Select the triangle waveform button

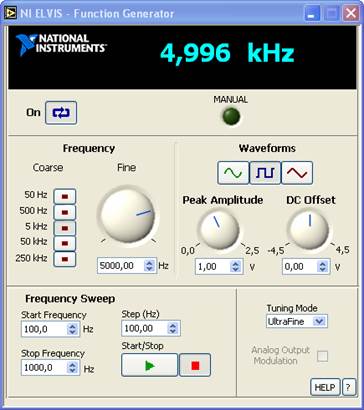[x=297, y=173]
